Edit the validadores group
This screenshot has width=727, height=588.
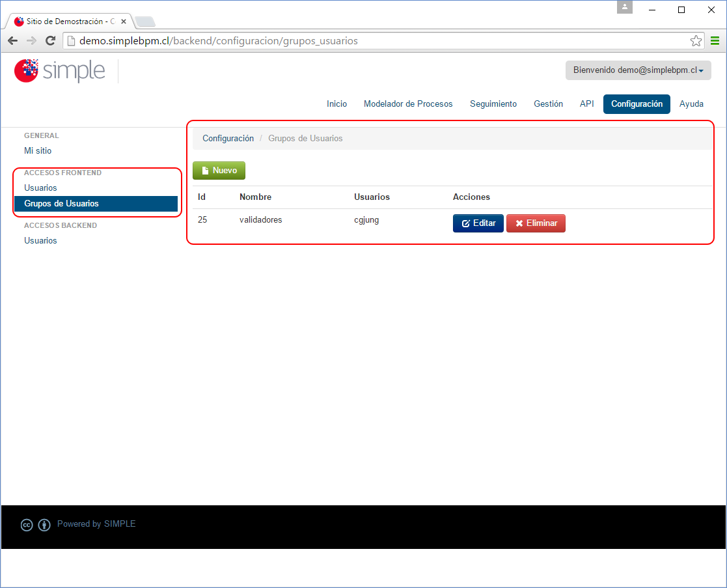coord(478,223)
